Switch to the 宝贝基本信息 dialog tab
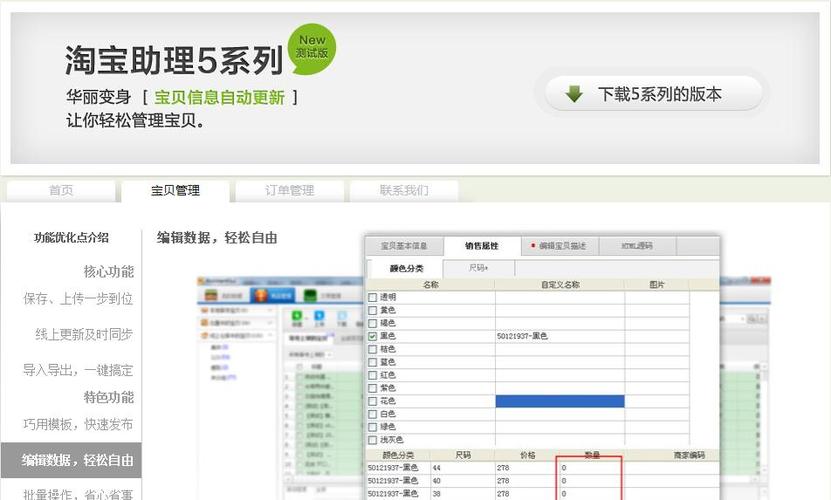831x500 pixels. tap(404, 246)
